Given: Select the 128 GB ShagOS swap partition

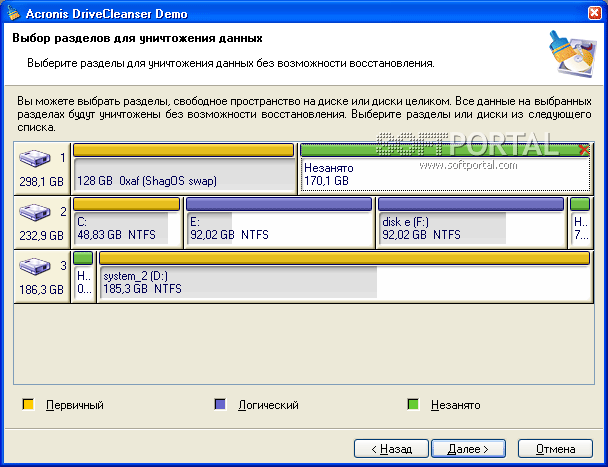Looking at the screenshot, I should [x=184, y=169].
